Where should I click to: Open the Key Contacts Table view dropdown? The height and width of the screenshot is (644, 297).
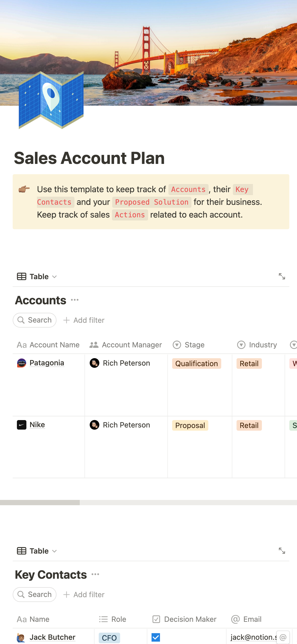[37, 551]
